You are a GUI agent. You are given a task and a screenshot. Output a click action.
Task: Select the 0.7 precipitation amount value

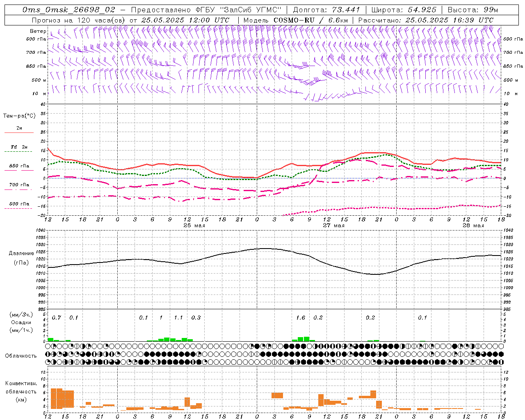click(x=57, y=317)
